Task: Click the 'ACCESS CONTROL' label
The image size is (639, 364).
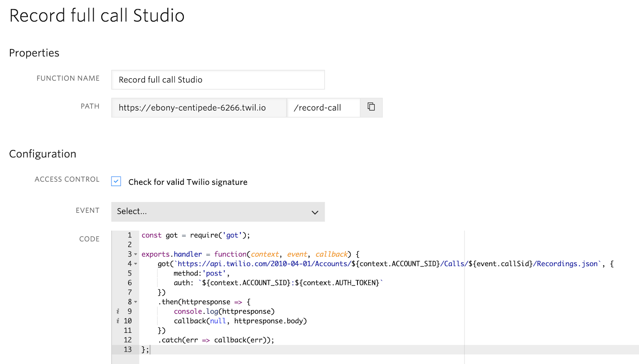Action: [x=67, y=179]
